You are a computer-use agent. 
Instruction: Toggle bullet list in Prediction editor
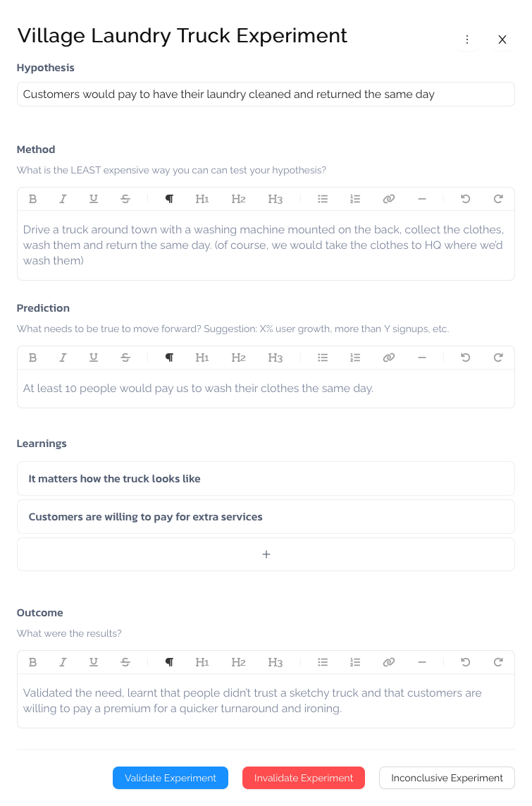point(323,358)
